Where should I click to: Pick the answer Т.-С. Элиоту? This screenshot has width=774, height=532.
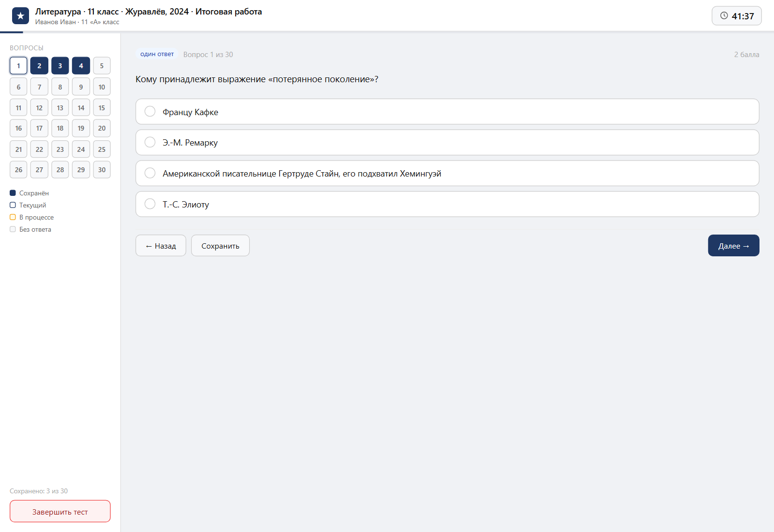click(x=447, y=204)
